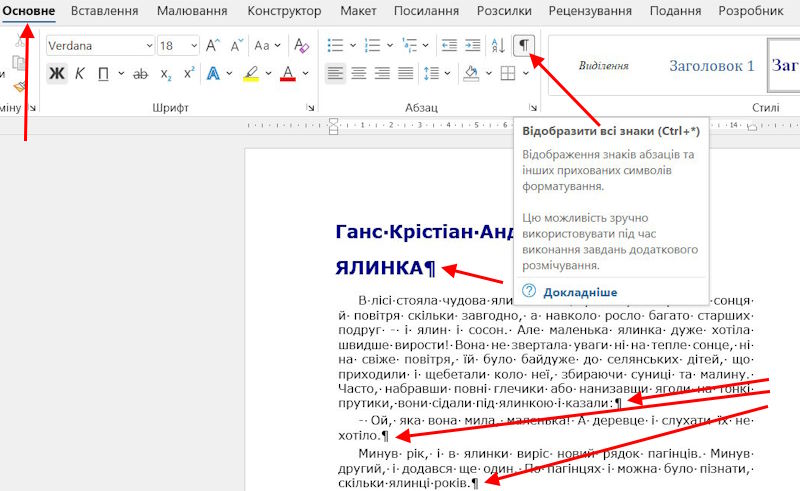Toggle italic formatting (К)
The width and height of the screenshot is (800, 491).
pos(80,73)
